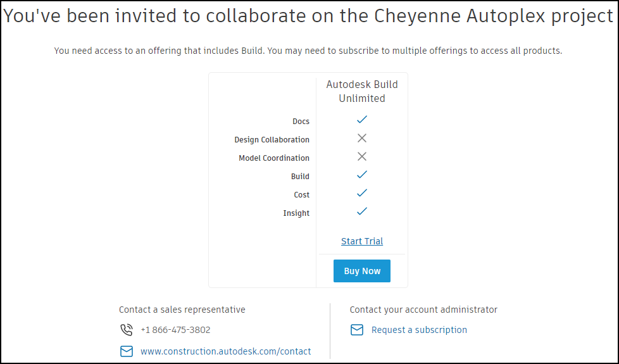Click the checkmark icon for Docs
619x364 pixels.
pyautogui.click(x=362, y=120)
